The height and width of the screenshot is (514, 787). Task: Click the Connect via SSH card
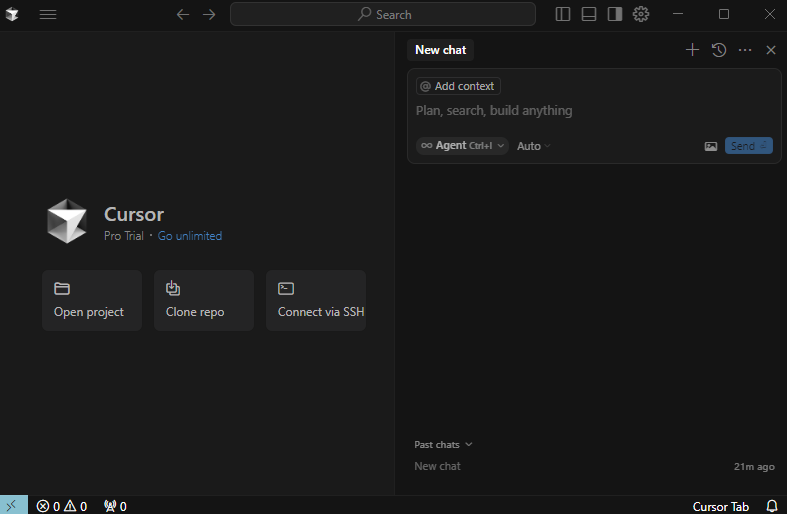pyautogui.click(x=316, y=300)
